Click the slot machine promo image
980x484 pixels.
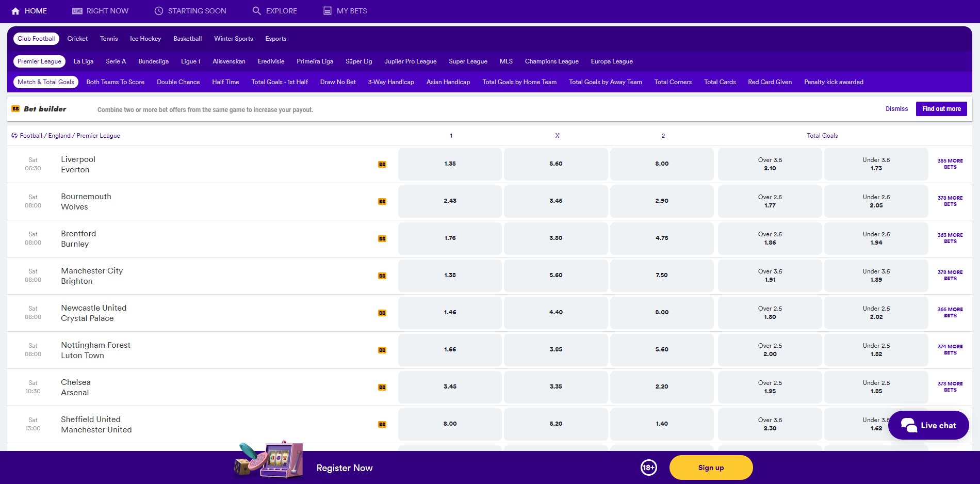click(268, 459)
